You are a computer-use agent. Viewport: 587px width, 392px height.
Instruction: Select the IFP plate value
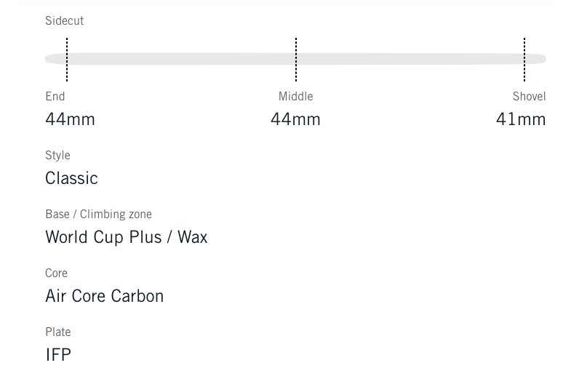(x=58, y=355)
